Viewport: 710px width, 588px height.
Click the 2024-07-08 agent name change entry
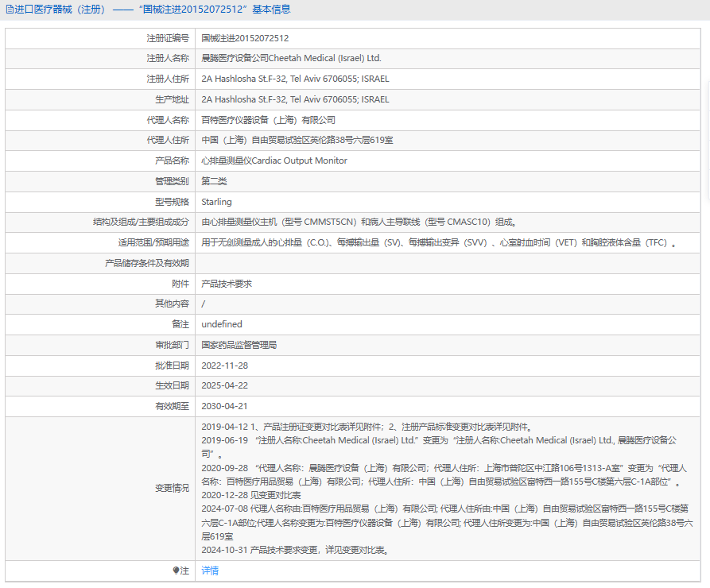click(x=447, y=523)
